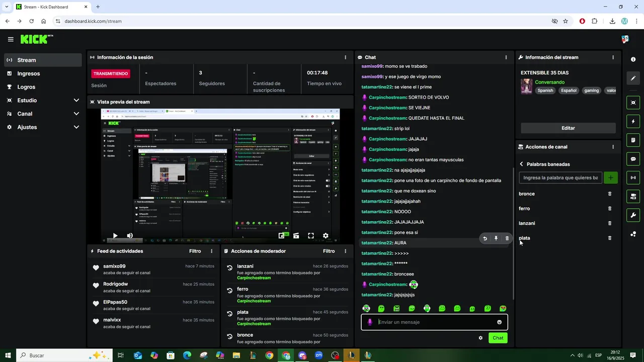Open emoji picker in chat input
Viewport: 644px width, 362px height.
click(500, 322)
